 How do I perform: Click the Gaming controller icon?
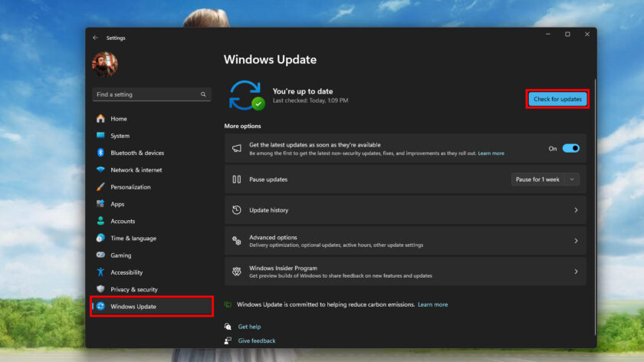point(100,255)
